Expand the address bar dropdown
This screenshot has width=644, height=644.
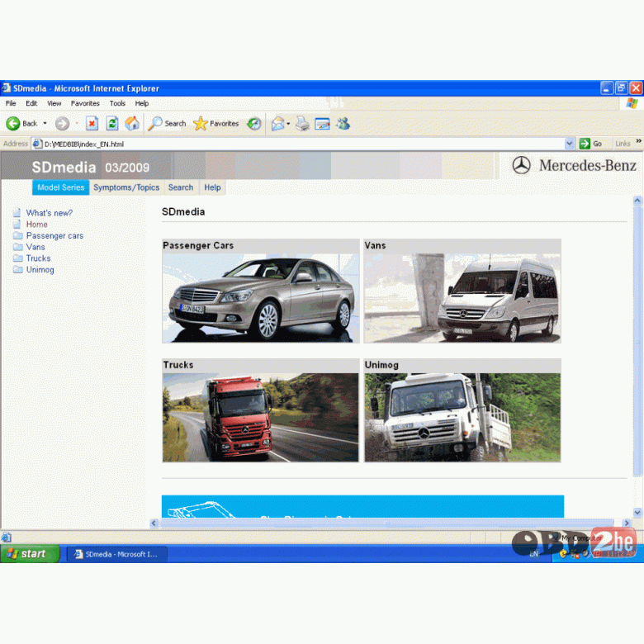point(569,144)
